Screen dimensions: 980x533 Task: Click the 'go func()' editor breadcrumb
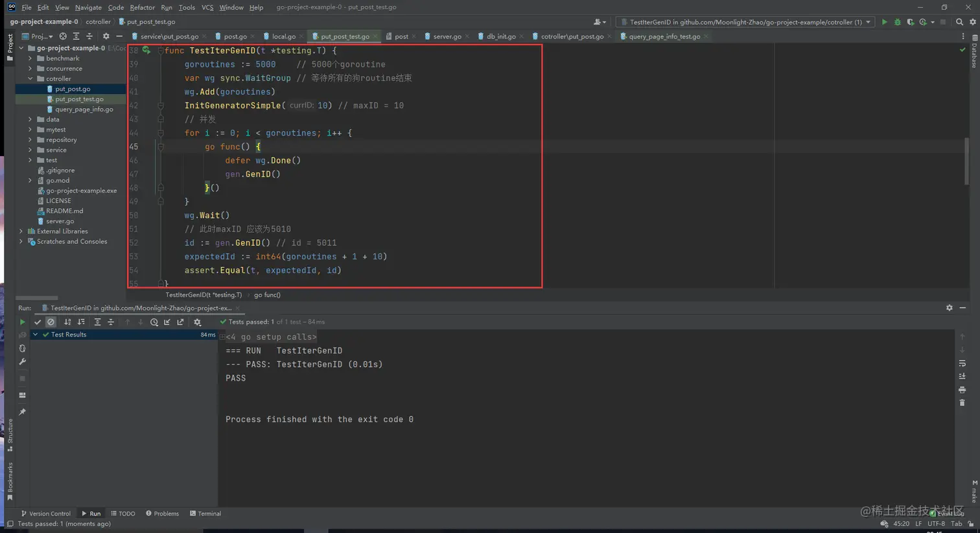coord(267,295)
